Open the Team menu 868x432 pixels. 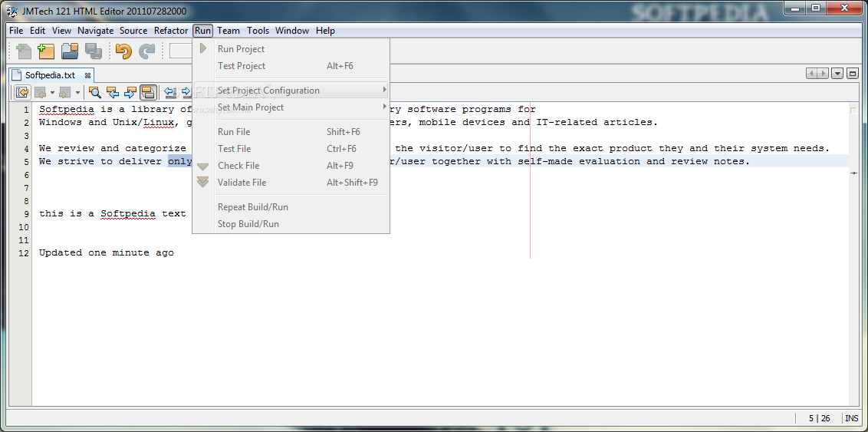pos(228,31)
